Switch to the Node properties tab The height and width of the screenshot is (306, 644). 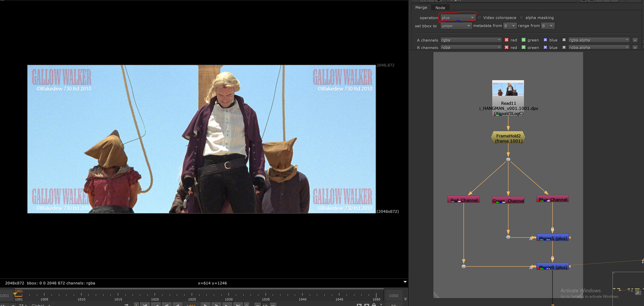click(440, 8)
